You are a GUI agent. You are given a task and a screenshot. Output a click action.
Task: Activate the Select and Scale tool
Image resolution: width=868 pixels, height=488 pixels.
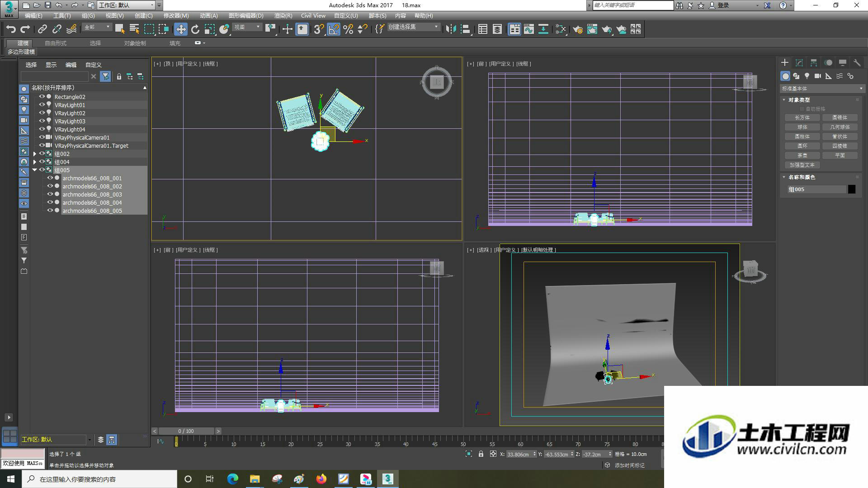tap(210, 29)
